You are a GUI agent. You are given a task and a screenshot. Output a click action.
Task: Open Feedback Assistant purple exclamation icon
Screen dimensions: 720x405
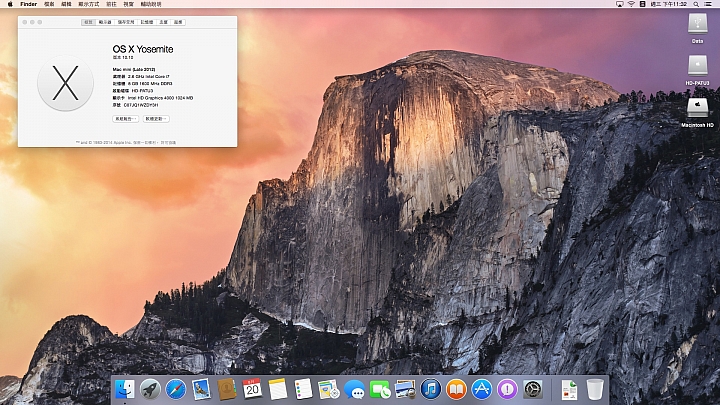point(507,389)
